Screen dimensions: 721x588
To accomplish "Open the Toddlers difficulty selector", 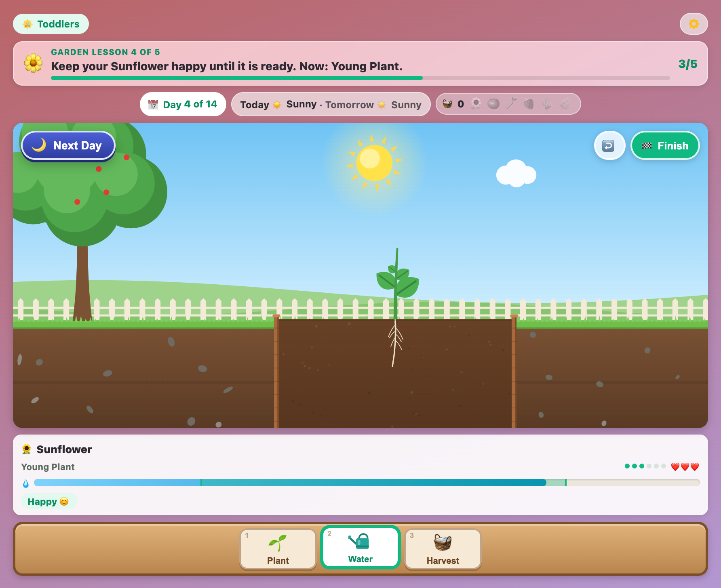I will (51, 24).
